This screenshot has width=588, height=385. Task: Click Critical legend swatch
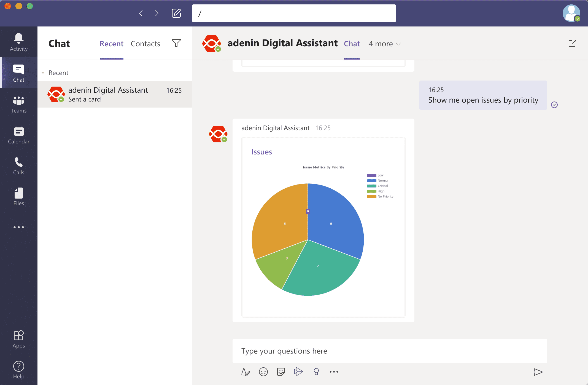371,186
